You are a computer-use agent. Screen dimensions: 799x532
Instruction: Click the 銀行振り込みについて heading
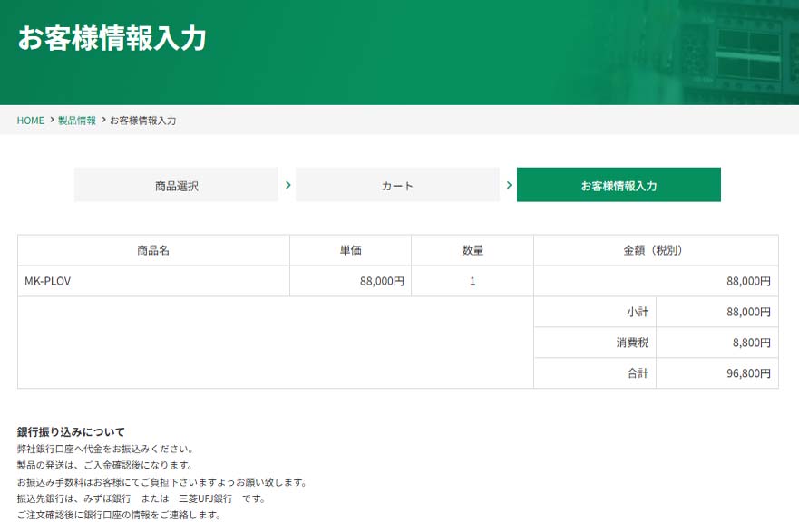point(71,431)
